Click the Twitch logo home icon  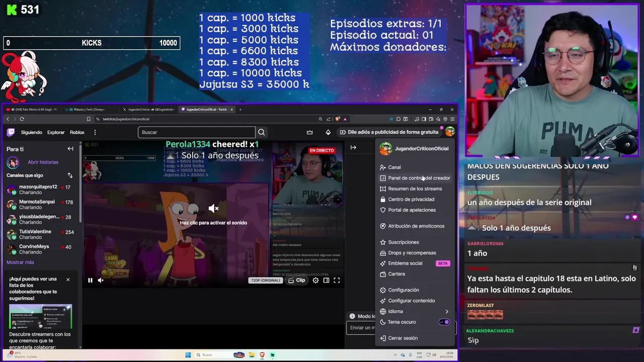[11, 132]
